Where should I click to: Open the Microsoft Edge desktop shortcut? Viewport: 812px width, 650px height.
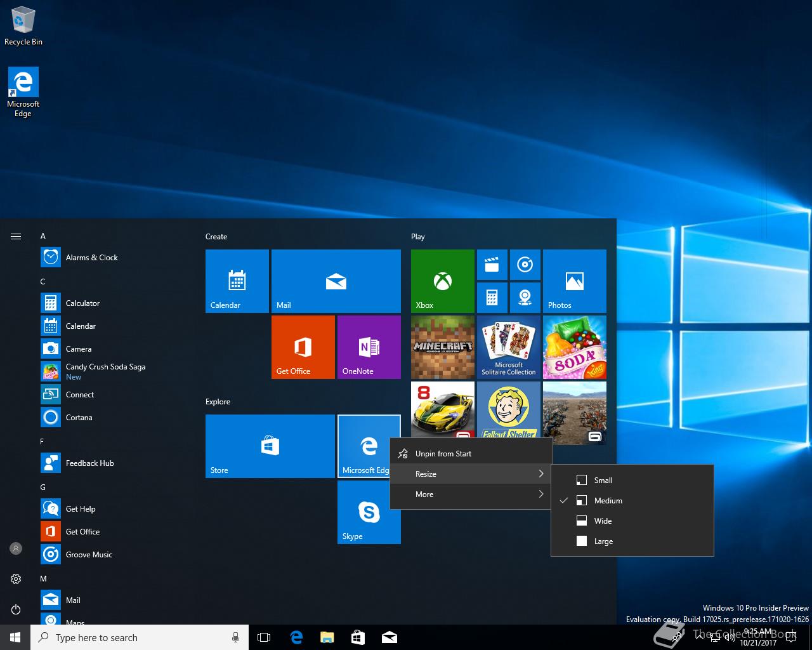point(23,92)
